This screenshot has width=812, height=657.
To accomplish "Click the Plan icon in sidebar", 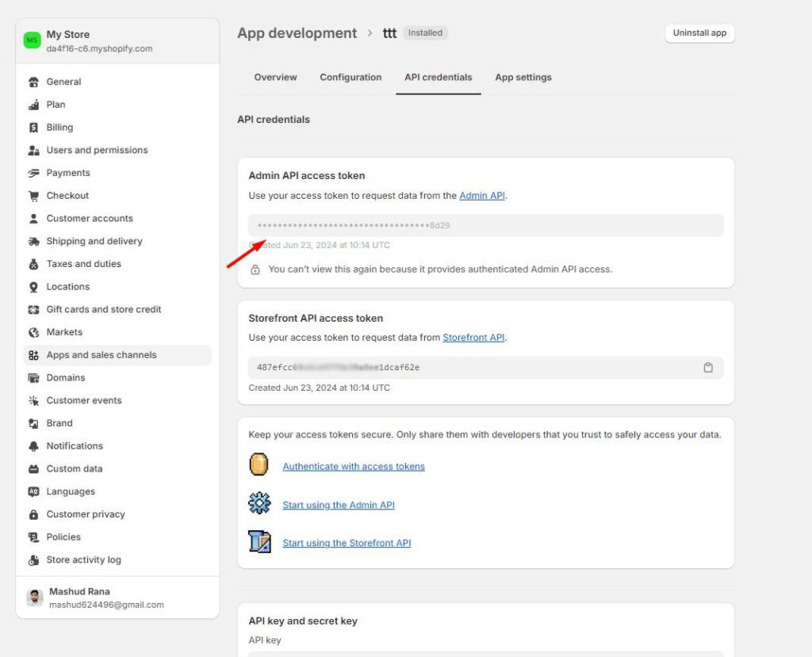I will pos(33,105).
